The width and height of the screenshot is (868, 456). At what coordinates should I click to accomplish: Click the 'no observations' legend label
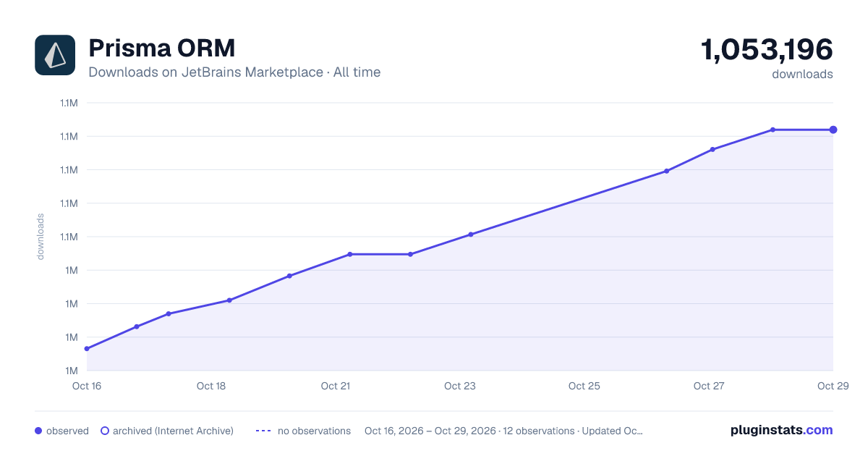pyautogui.click(x=314, y=431)
